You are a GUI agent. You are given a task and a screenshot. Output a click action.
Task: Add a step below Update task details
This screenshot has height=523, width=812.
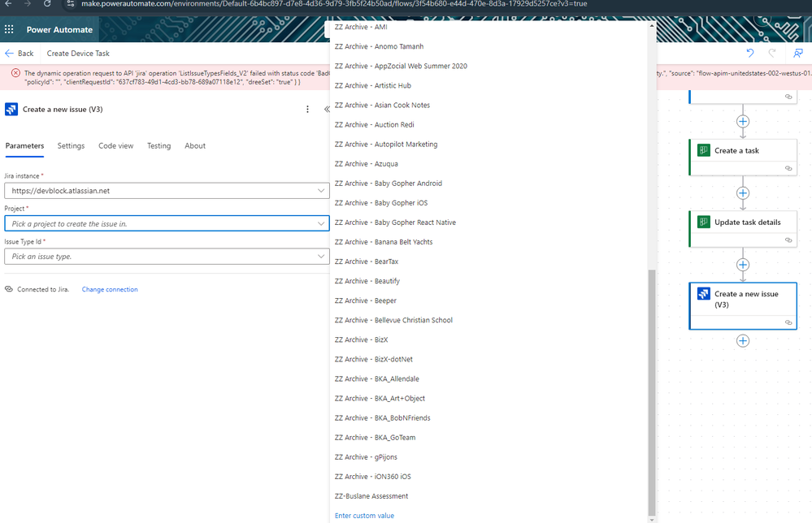click(x=743, y=265)
